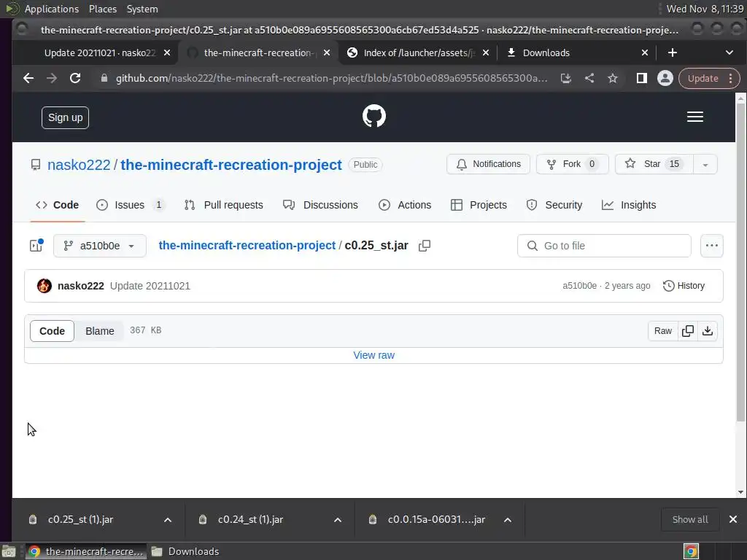The height and width of the screenshot is (560, 747).
Task: Open the Chrome profile menu
Action: tap(665, 78)
